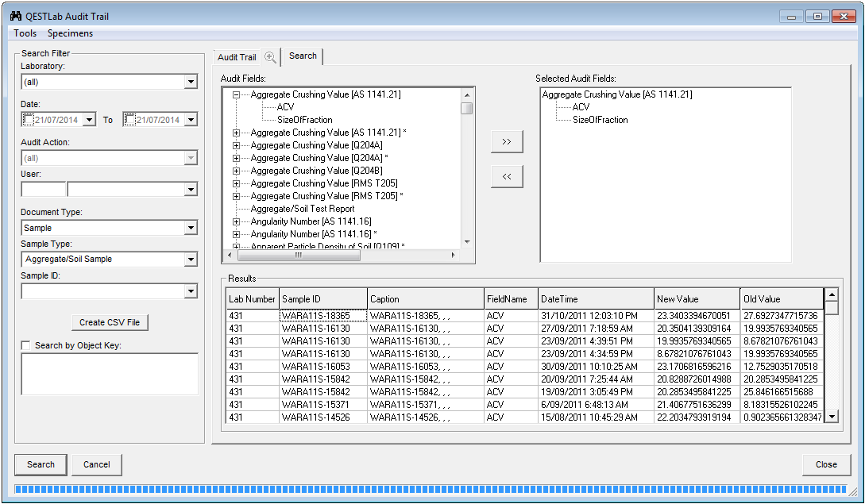Switch to the Search tab
This screenshot has width=865, height=504.
[303, 56]
